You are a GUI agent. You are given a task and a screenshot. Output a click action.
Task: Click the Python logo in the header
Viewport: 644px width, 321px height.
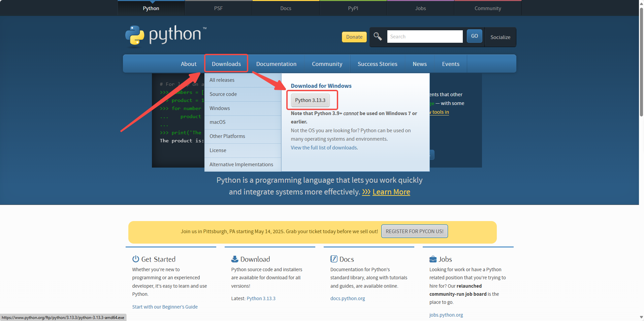click(x=165, y=35)
